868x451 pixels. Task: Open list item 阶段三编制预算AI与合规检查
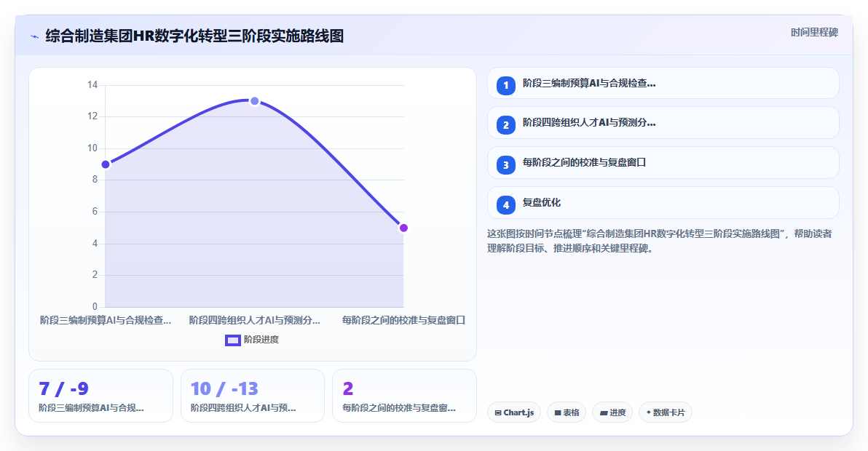663,84
